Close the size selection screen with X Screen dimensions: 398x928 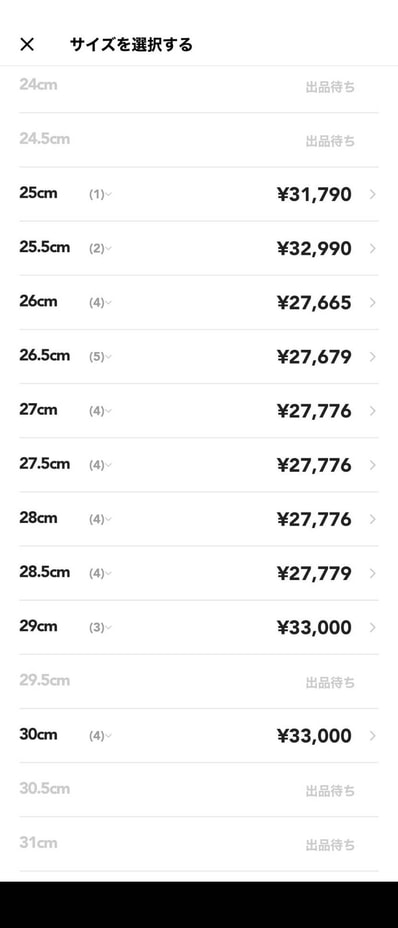pos(27,44)
